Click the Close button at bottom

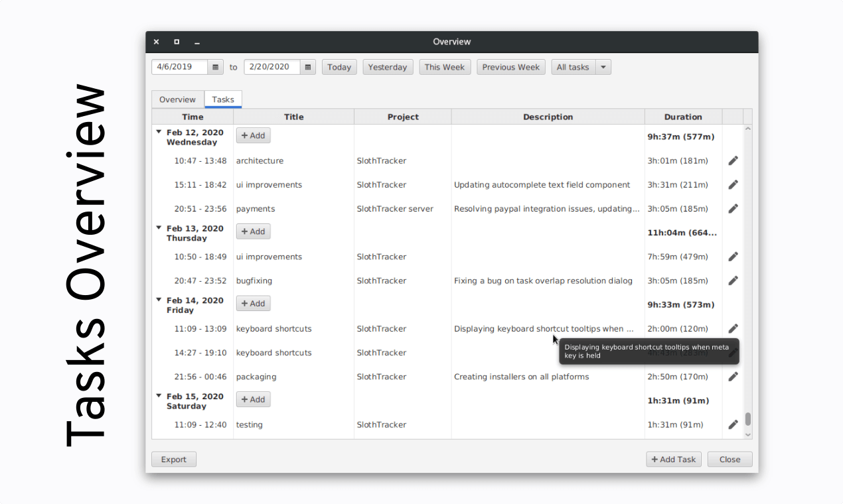729,459
